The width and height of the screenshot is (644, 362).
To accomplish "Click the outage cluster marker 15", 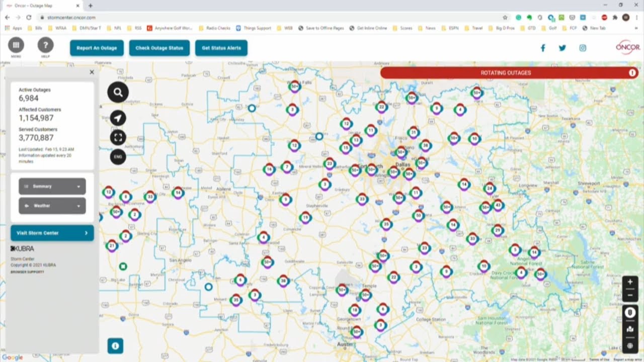I will coord(345,148).
